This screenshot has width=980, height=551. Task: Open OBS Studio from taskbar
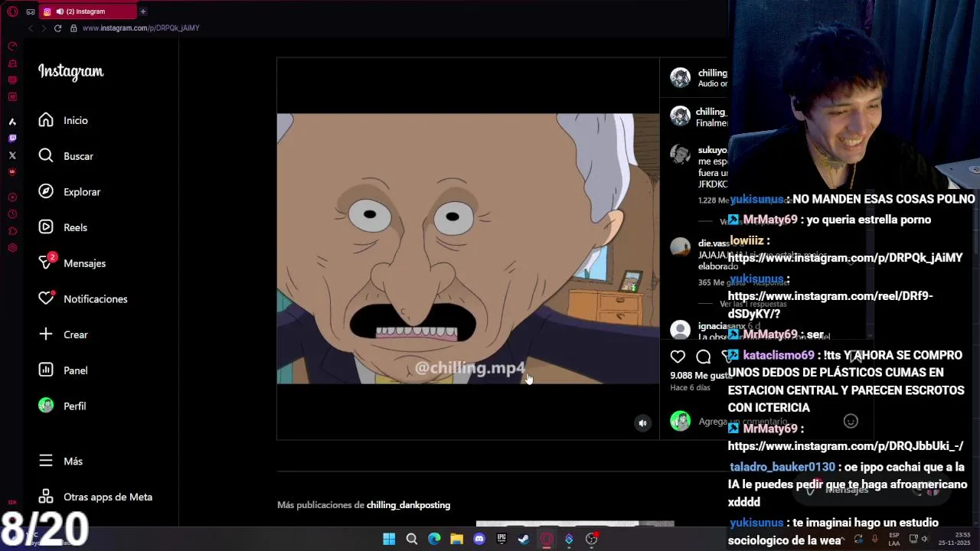pyautogui.click(x=591, y=539)
